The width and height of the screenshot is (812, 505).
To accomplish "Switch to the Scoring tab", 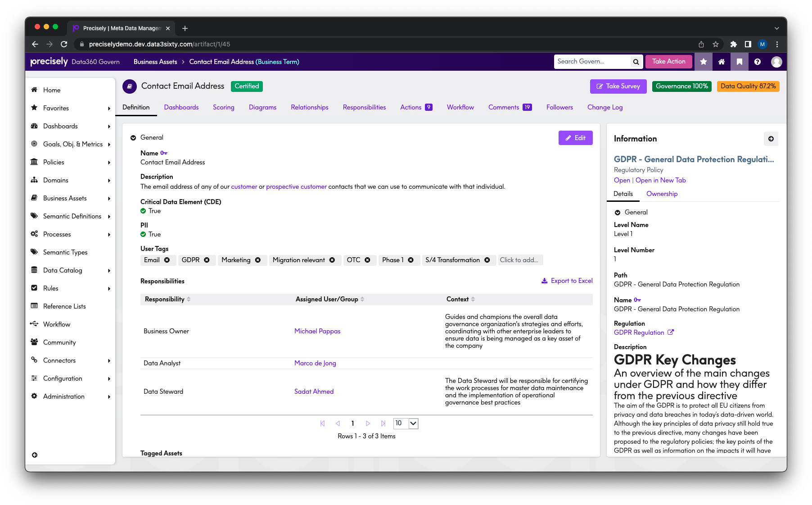I will tap(224, 107).
